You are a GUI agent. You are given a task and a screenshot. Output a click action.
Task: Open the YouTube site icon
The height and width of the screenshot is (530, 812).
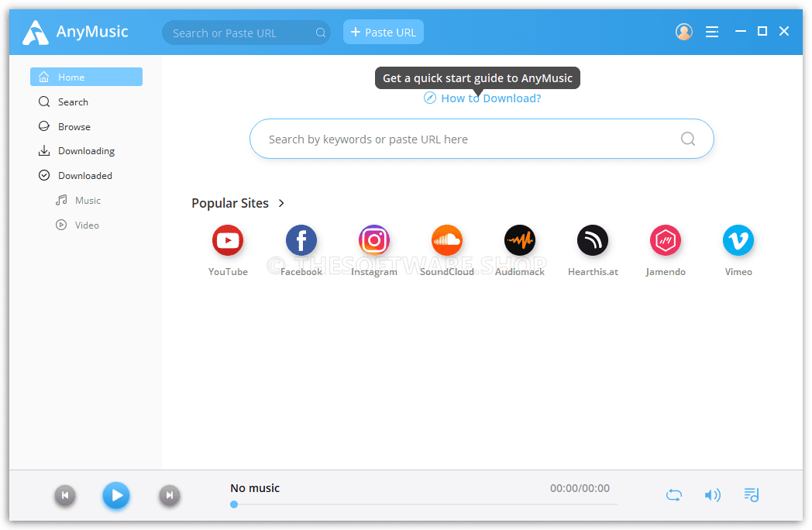pyautogui.click(x=228, y=240)
